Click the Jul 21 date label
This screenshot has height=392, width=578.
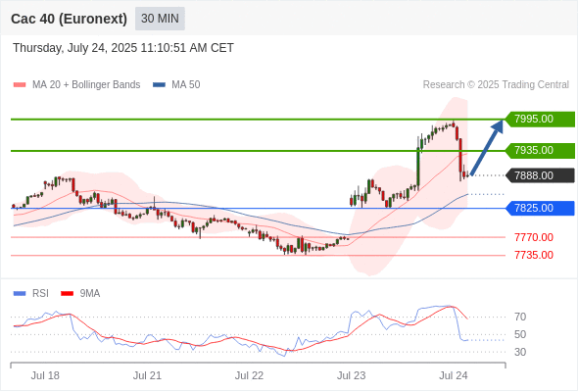(147, 375)
